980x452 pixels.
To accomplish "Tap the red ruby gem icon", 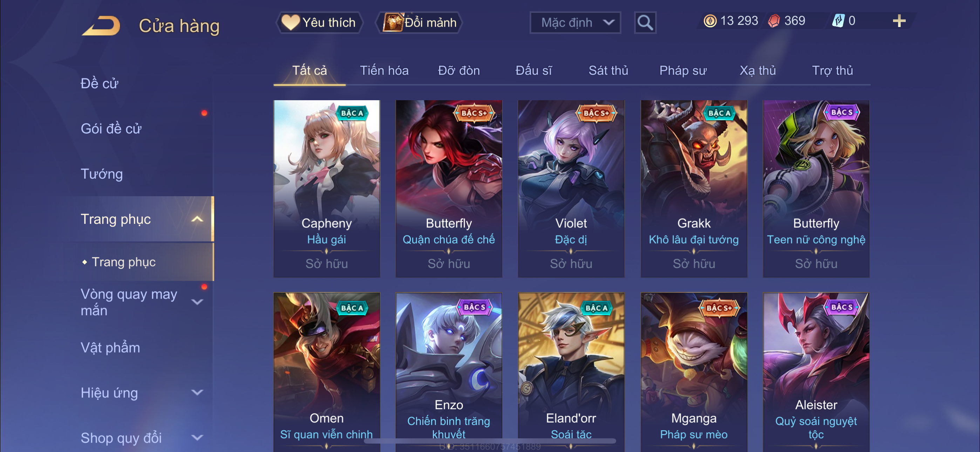I will 774,21.
